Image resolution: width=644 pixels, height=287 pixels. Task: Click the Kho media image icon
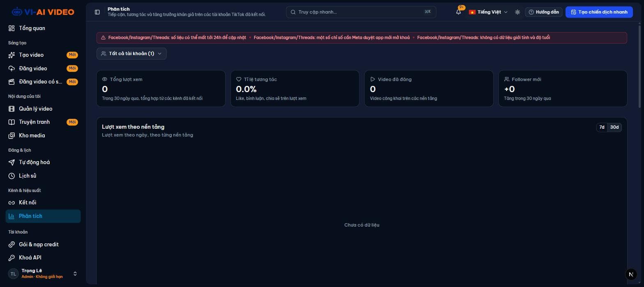click(11, 135)
